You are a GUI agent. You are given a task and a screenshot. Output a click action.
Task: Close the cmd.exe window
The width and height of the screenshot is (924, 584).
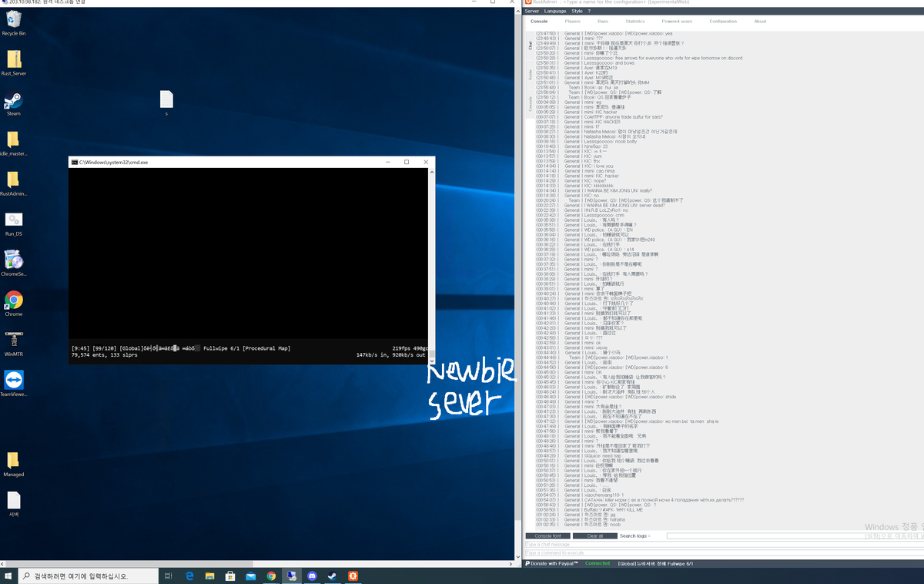point(426,163)
